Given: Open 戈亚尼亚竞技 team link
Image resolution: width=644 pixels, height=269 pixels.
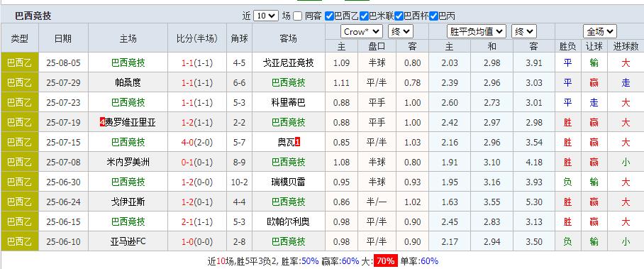Looking at the screenshot, I should click(x=289, y=63).
